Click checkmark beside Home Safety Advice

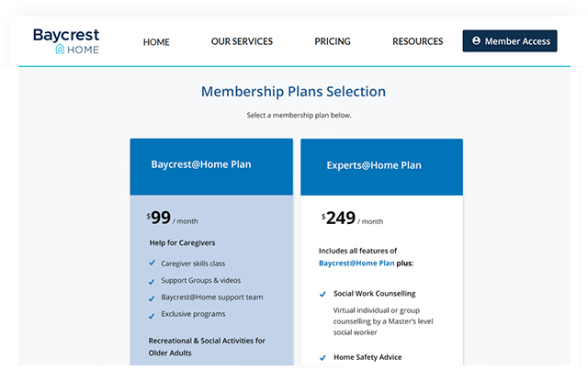point(322,357)
